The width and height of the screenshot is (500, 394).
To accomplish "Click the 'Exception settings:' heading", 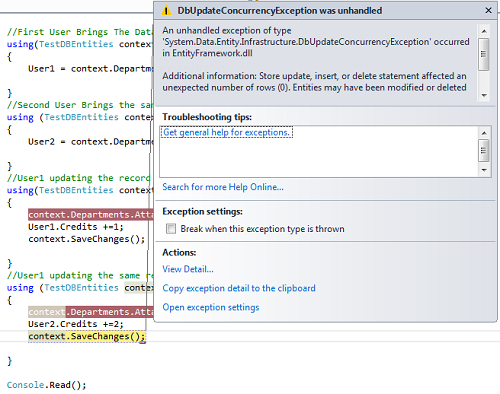I will point(202,212).
